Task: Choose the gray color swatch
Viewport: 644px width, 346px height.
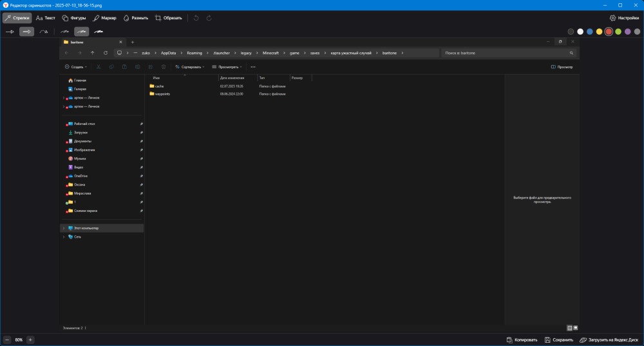Action: 637,32
